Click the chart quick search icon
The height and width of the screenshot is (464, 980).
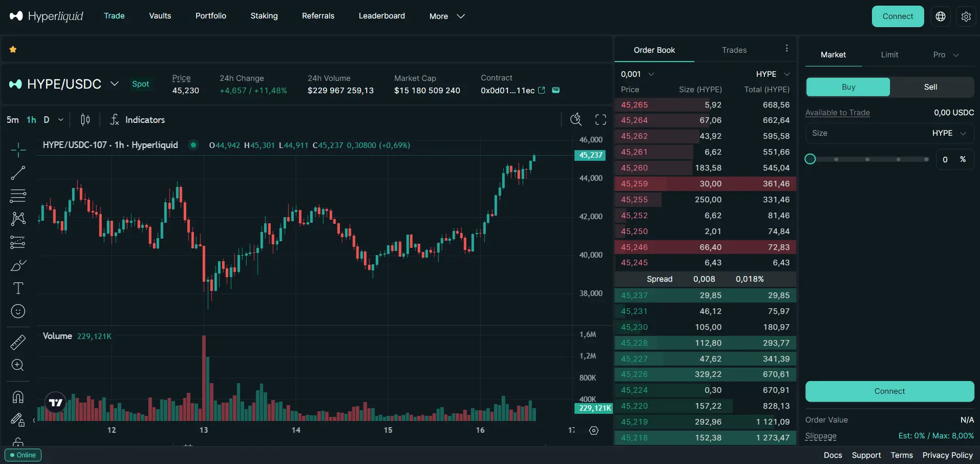tap(576, 120)
